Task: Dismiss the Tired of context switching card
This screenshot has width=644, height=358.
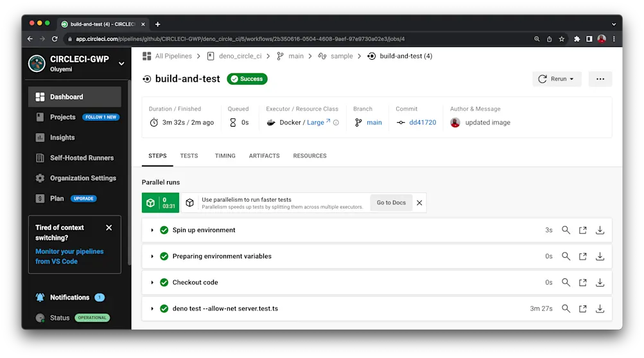Action: [x=109, y=228]
